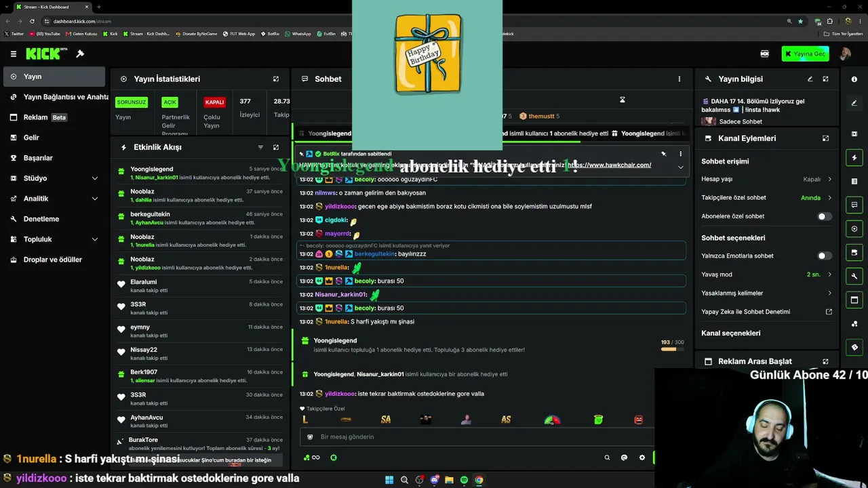Collapse the pinned message chevron
868x488 pixels.
(680, 167)
